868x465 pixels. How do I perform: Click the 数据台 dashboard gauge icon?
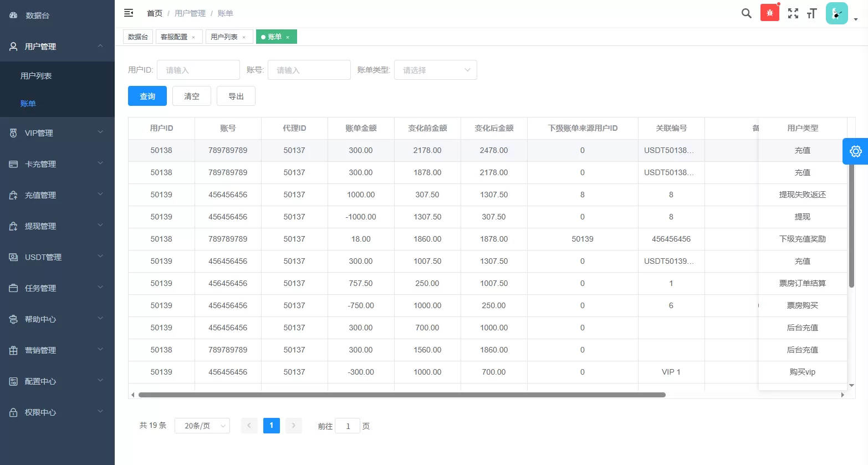13,15
